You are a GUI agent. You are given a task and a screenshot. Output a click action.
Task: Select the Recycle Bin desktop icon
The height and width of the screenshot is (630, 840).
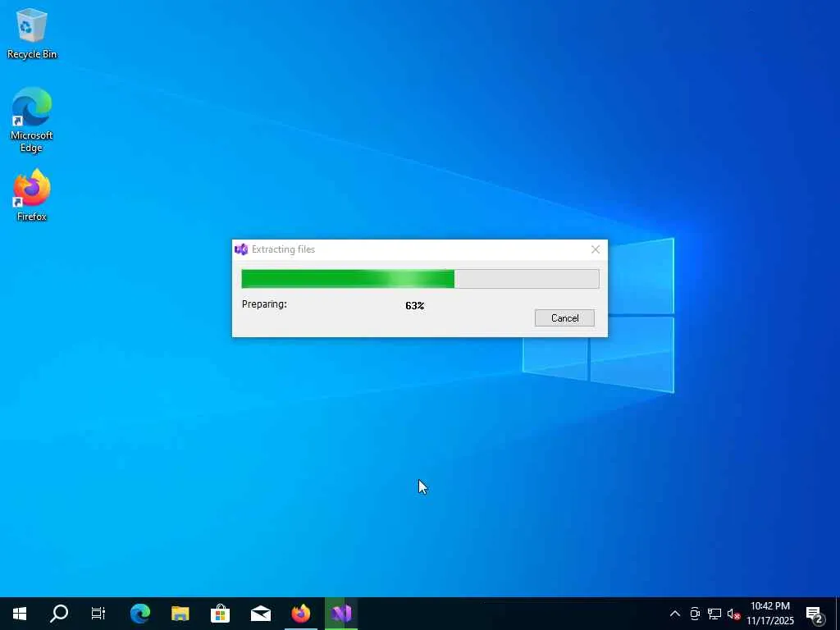coord(32,33)
